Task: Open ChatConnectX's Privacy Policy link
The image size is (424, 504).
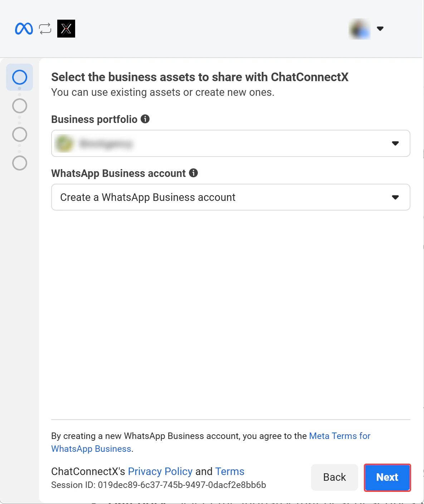Action: pos(160,471)
